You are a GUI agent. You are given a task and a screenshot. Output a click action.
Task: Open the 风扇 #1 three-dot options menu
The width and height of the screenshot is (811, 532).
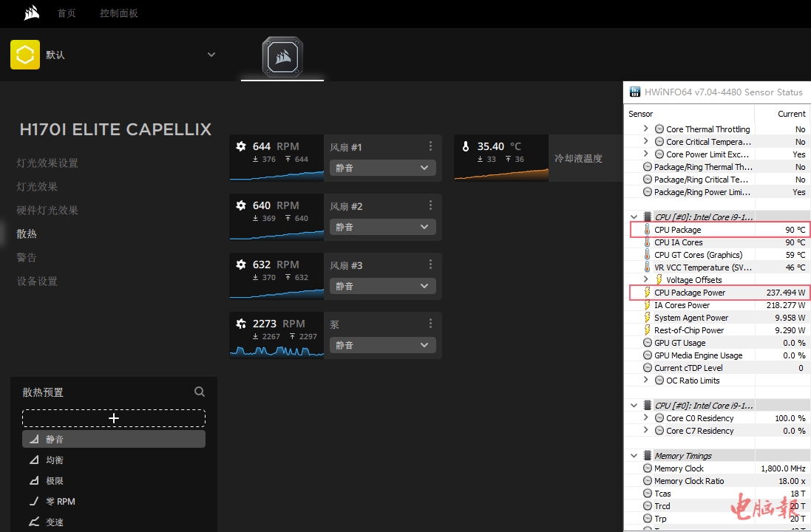pos(430,146)
